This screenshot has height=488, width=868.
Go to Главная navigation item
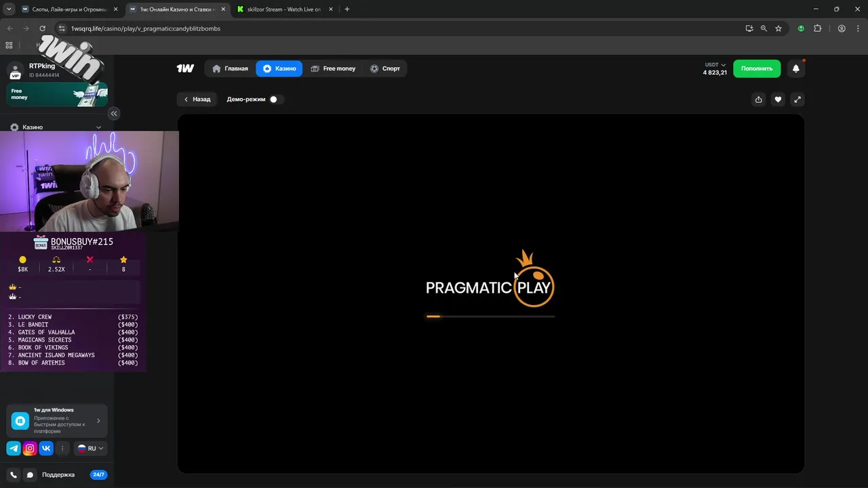230,68
